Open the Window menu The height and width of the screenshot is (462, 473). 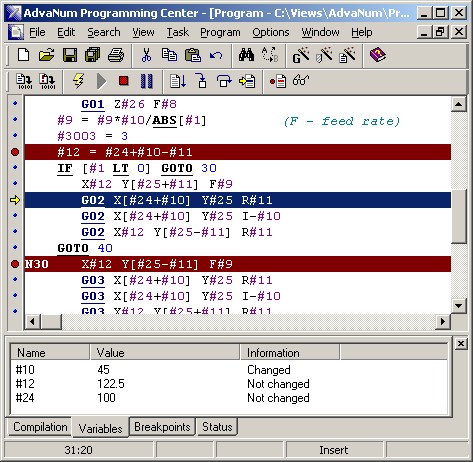click(x=320, y=32)
